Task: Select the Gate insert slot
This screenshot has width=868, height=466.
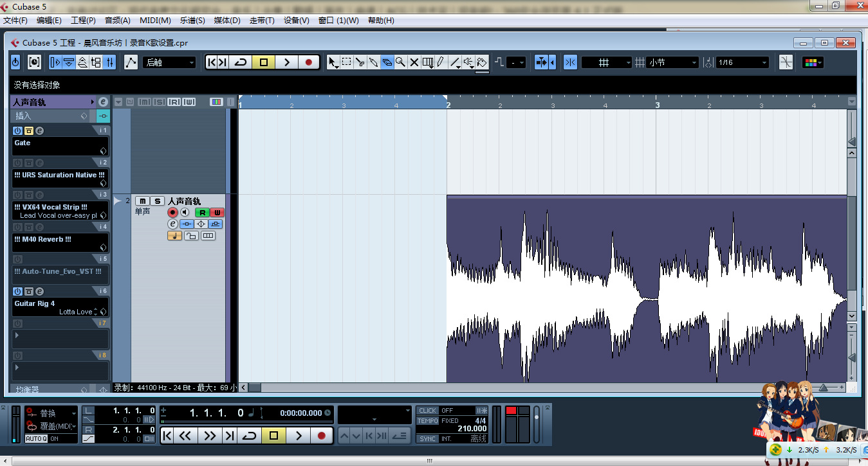Action: click(x=60, y=147)
